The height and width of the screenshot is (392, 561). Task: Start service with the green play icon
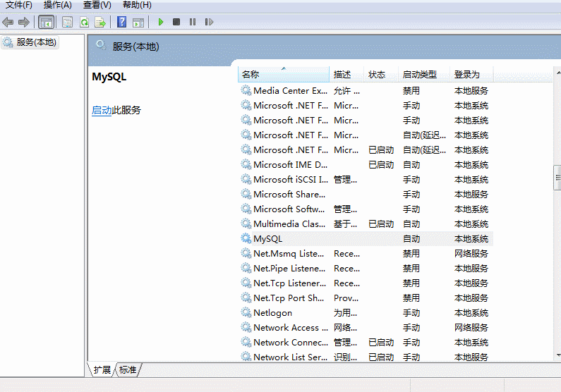pos(161,22)
